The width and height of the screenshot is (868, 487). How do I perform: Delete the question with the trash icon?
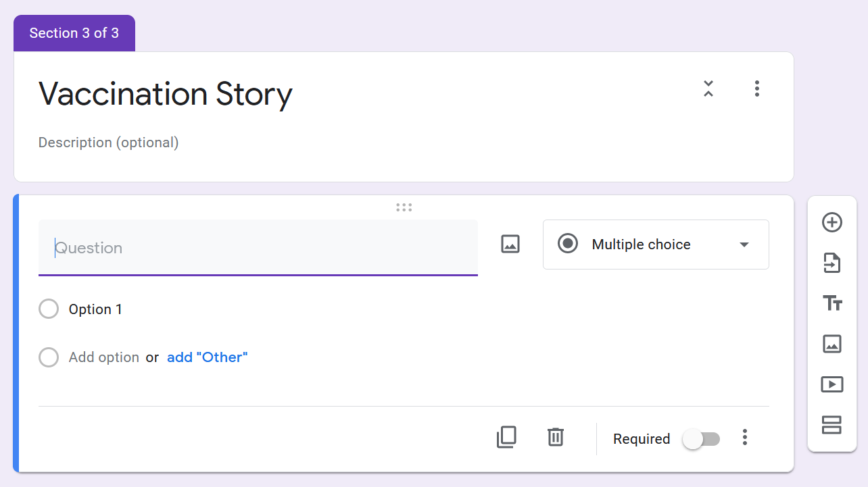tap(555, 438)
